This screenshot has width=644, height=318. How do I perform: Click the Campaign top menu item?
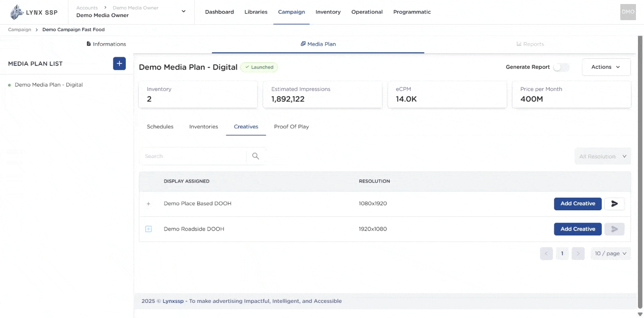(291, 12)
